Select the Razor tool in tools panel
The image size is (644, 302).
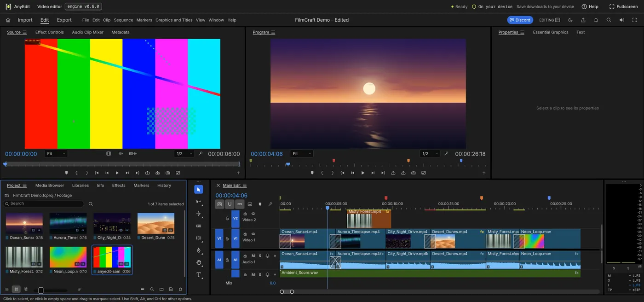199,226
